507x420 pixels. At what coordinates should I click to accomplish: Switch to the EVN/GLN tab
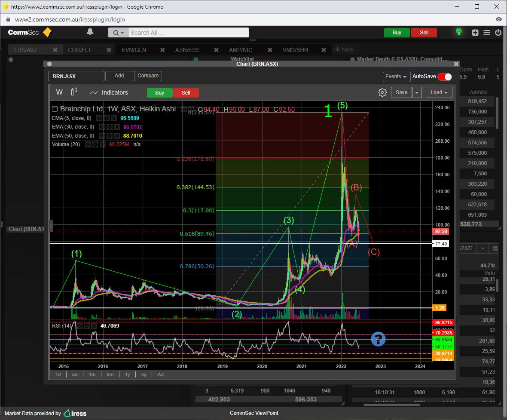[134, 50]
